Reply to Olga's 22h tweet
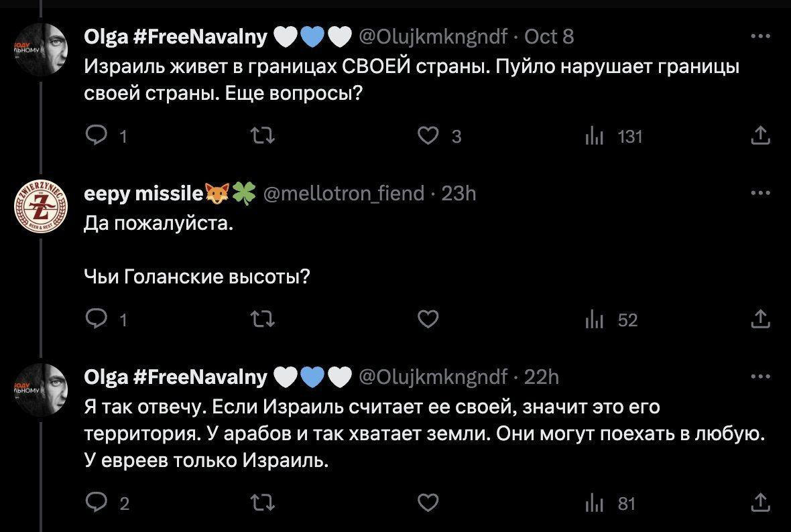The height and width of the screenshot is (532, 791). (99, 503)
